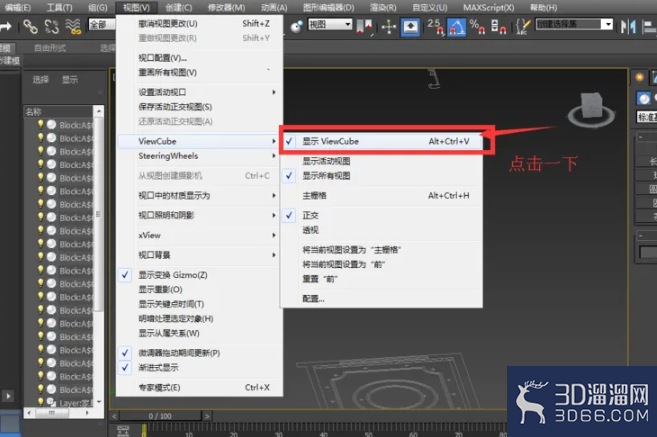Expand the 视口中的材质显示为 submenu

click(199, 196)
